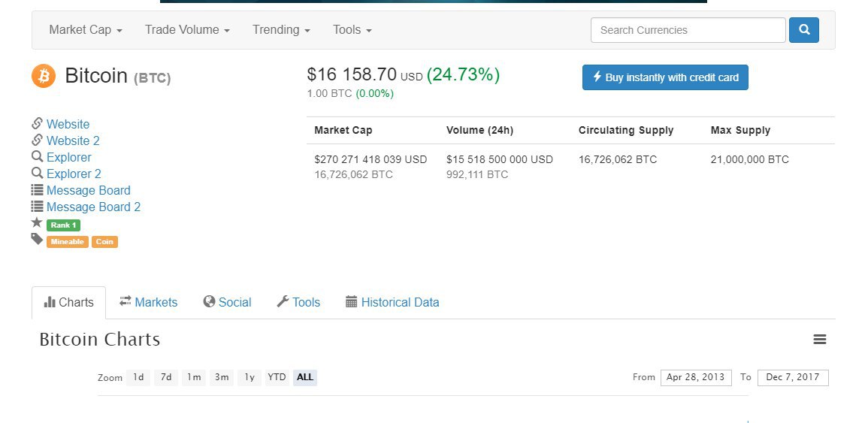Open the Message Board link

coord(89,190)
